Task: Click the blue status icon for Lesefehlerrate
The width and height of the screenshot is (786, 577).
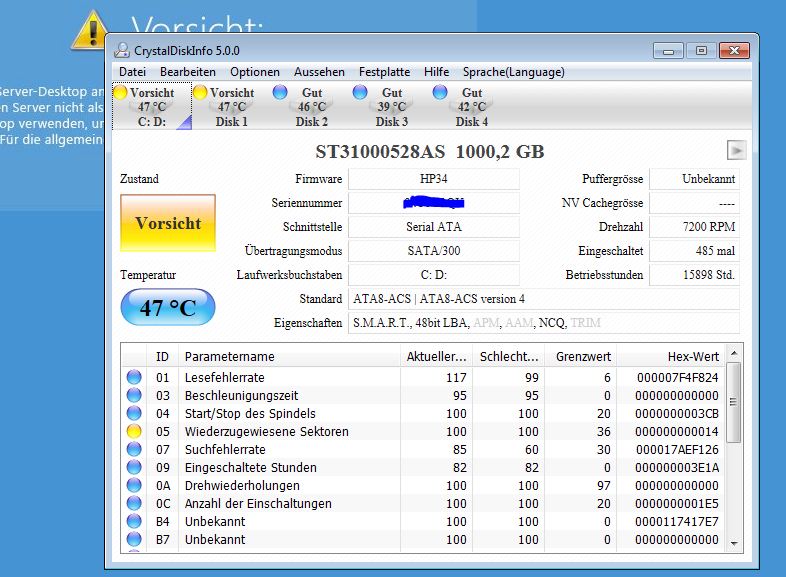Action: [134, 377]
